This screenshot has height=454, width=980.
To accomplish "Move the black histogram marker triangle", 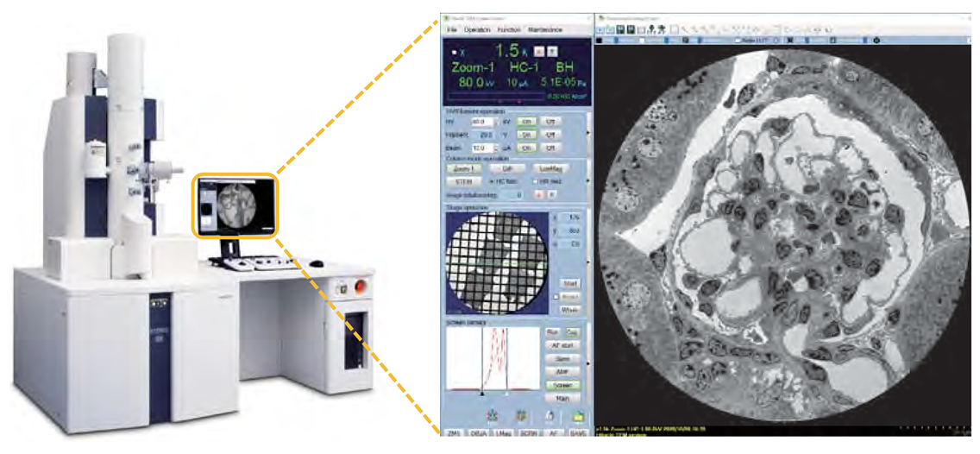I will (482, 394).
